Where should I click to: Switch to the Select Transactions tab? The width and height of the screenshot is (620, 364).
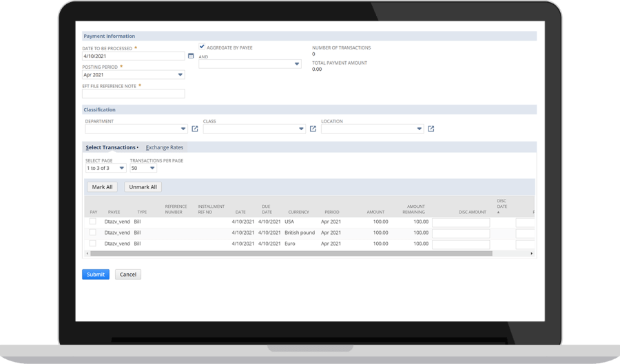111,147
